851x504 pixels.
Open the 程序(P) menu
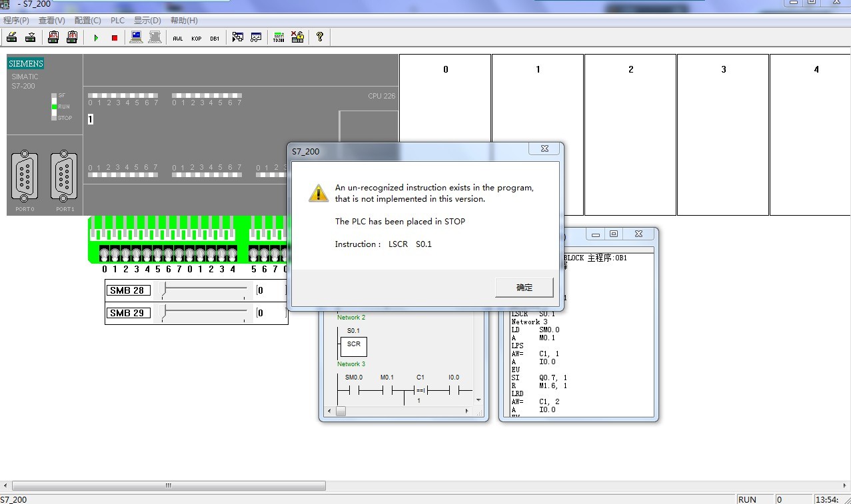(16, 21)
